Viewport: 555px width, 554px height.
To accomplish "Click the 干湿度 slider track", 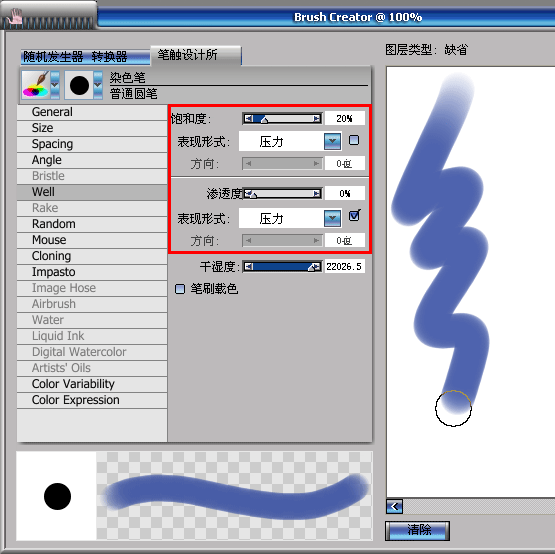I will pos(282,267).
